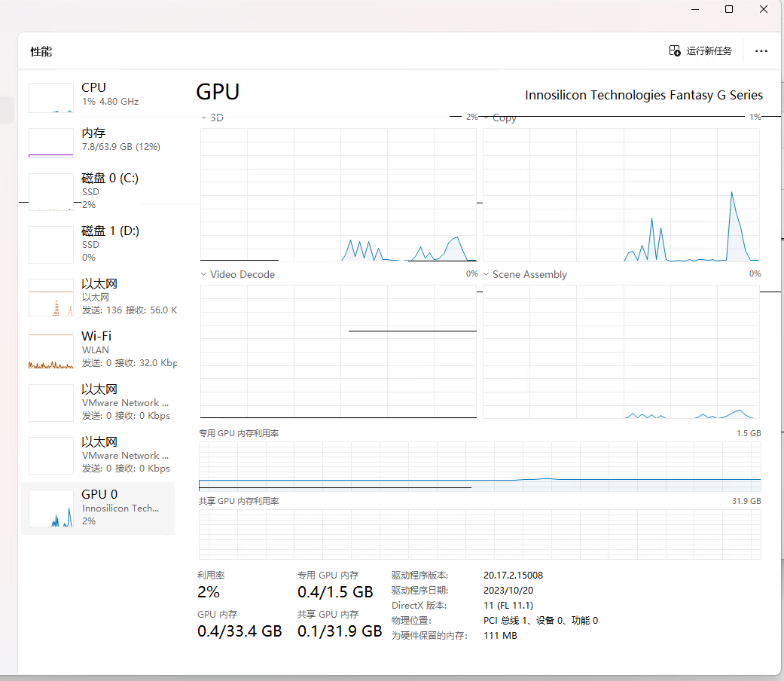Click driver version 20.17.2.15008 value

click(513, 575)
